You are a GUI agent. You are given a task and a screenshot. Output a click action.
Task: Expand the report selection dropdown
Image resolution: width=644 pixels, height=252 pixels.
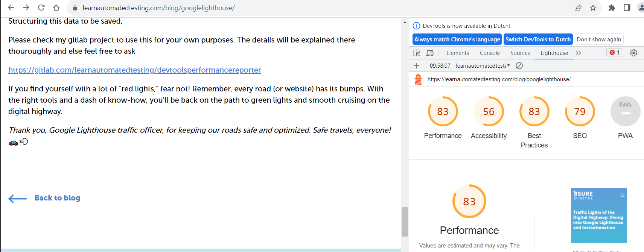[508, 65]
